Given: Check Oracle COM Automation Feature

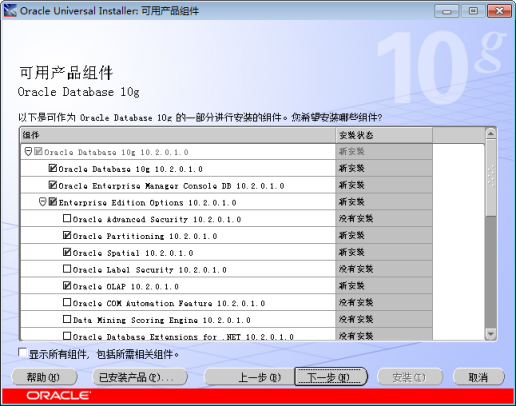Looking at the screenshot, I should point(67,302).
